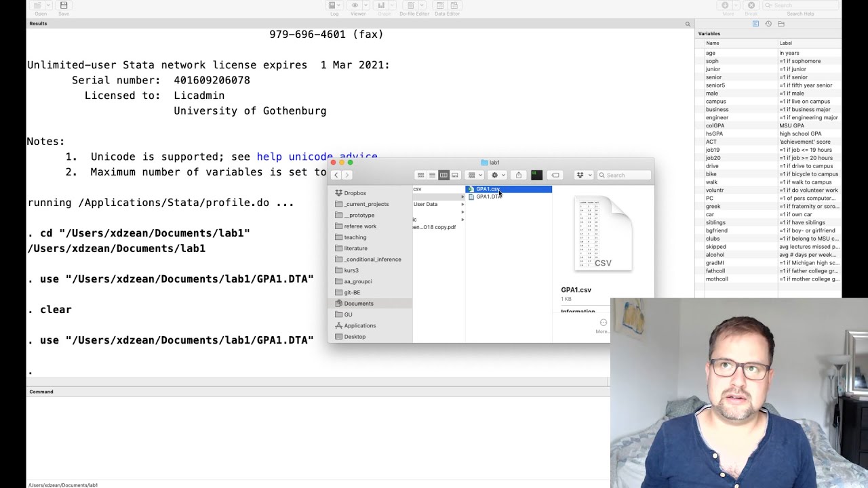The image size is (868, 488).
Task: Click the Stata Search Help field
Action: click(x=800, y=5)
